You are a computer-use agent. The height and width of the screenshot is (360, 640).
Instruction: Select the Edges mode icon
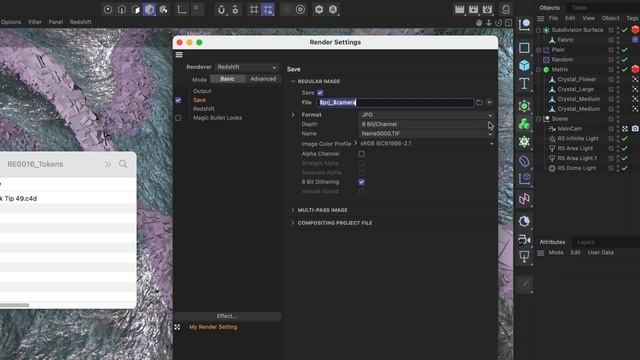pyautogui.click(x=122, y=9)
